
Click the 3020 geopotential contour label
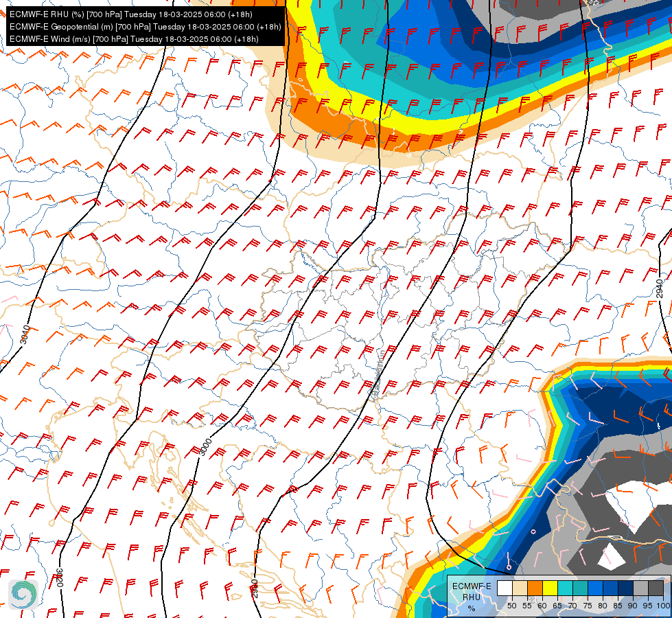coord(60,578)
